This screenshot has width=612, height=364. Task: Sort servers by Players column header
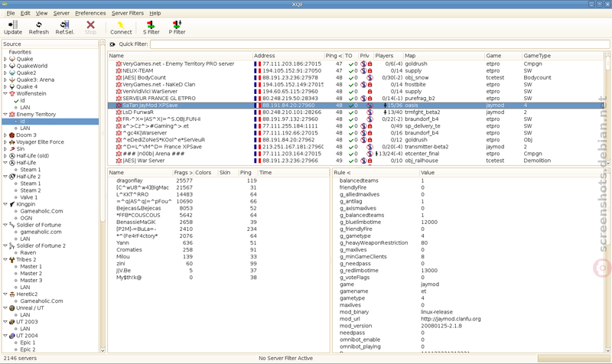[389, 56]
